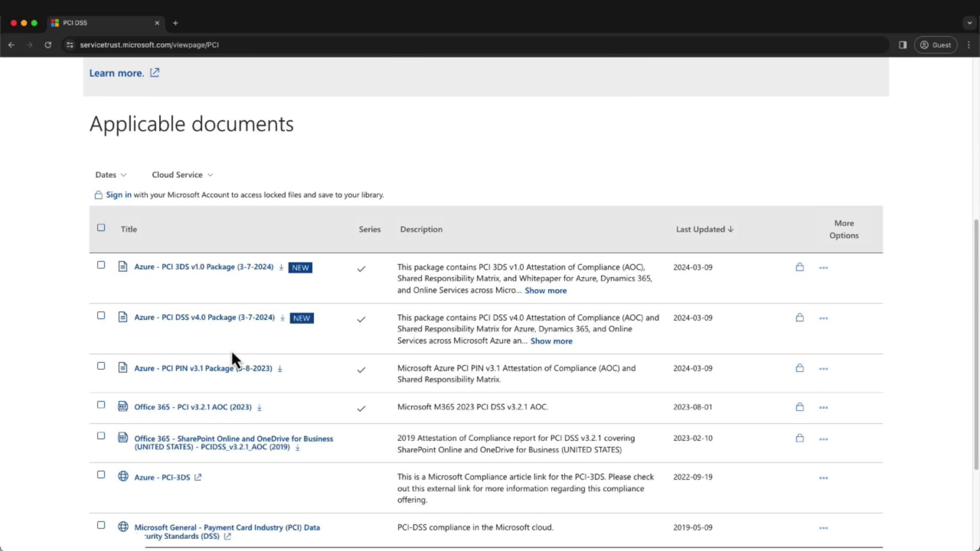Click download arrow for Office 365 PCI v3.2.1 AOC
Image resolution: width=980 pixels, height=551 pixels.
pos(259,408)
